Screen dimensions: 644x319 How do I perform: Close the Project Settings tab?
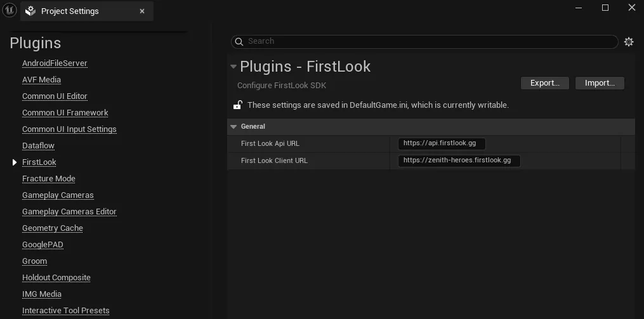(142, 11)
